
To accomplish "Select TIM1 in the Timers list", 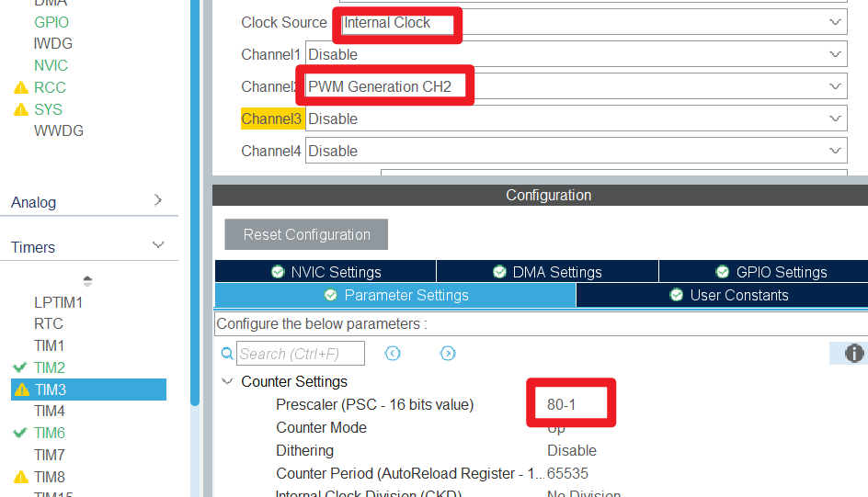I will (x=50, y=346).
